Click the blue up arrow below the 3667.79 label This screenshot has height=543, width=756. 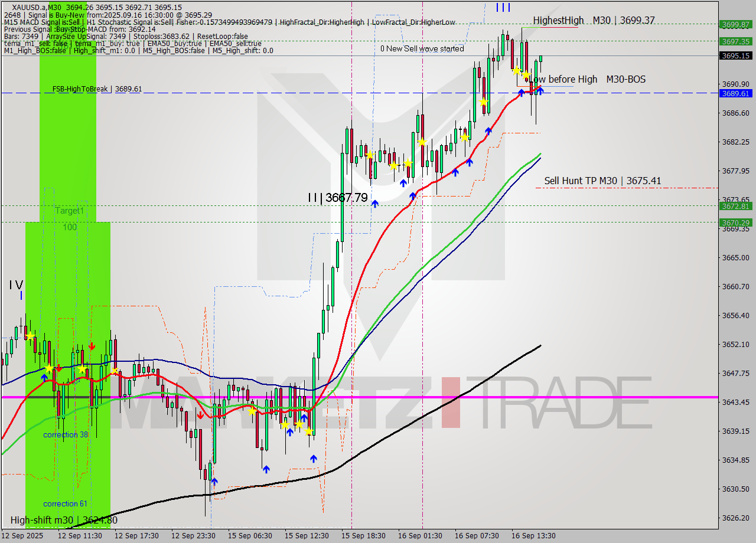click(375, 204)
